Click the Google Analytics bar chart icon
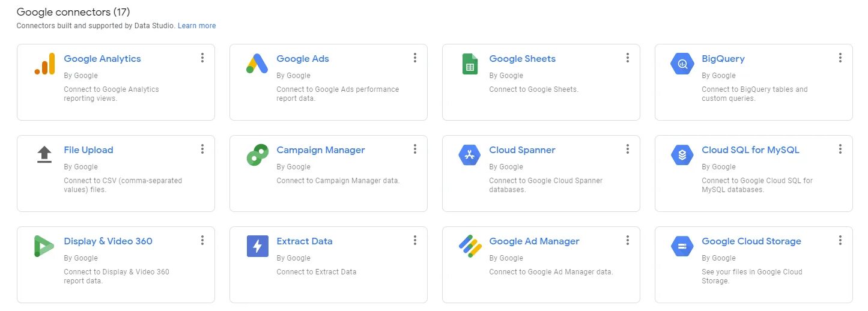 point(45,64)
